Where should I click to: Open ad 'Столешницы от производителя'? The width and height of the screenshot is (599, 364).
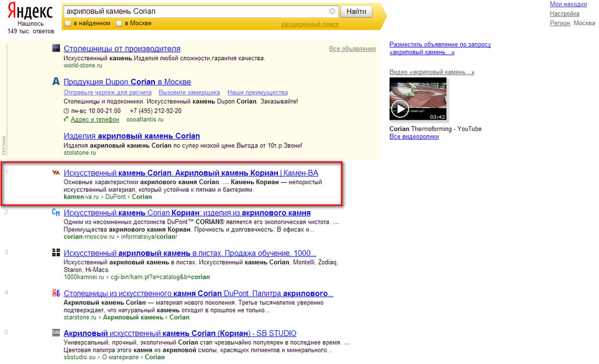coord(122,49)
